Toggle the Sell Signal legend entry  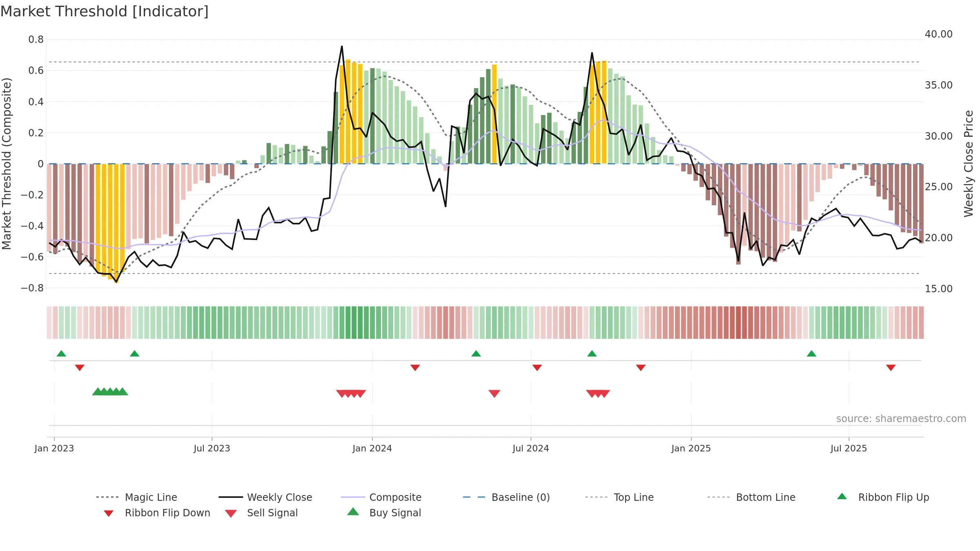[261, 513]
